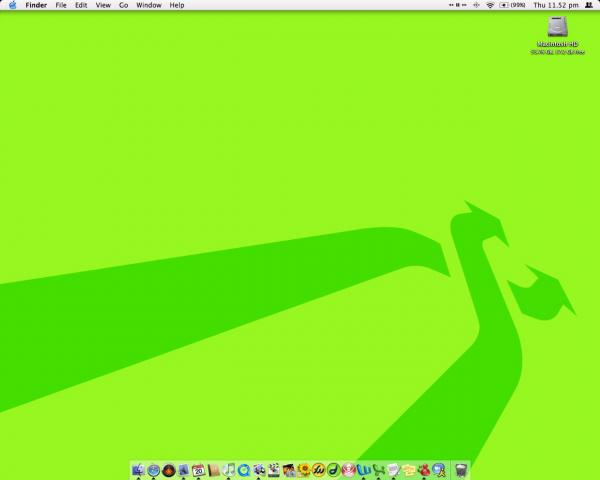This screenshot has height=480, width=600.
Task: Open iMovie clapboard icon in dock
Action: (274, 470)
